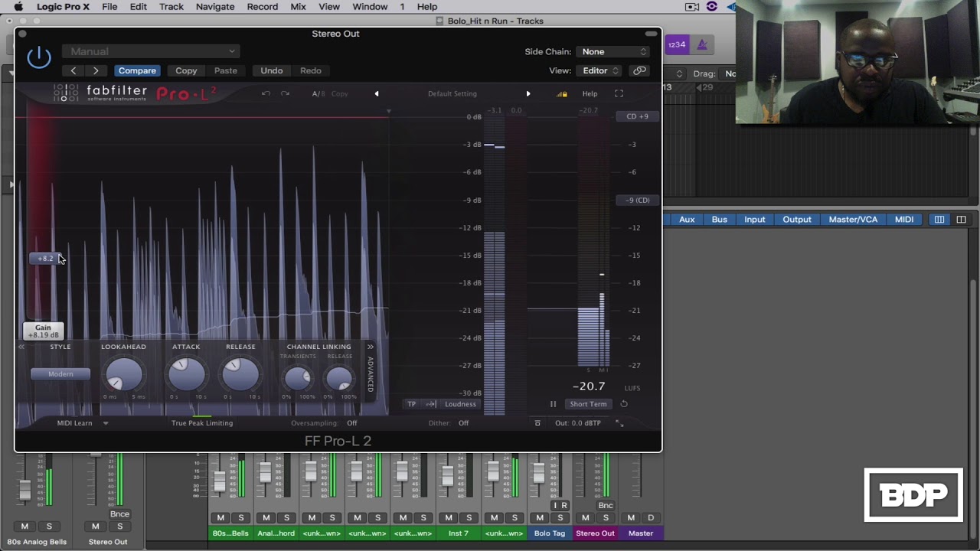Toggle the TP true peak meter button
This screenshot has height=551, width=980.
pyautogui.click(x=411, y=404)
